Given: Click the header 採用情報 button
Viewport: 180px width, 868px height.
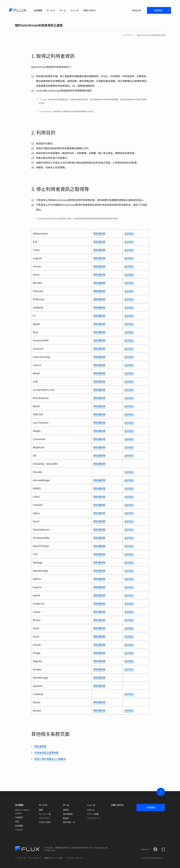Looking at the screenshot, I should (159, 10).
